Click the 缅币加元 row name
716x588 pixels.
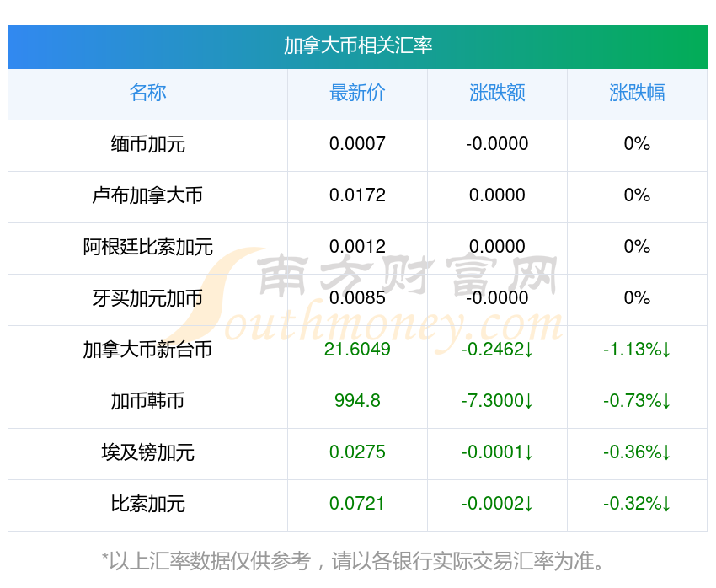click(x=148, y=144)
